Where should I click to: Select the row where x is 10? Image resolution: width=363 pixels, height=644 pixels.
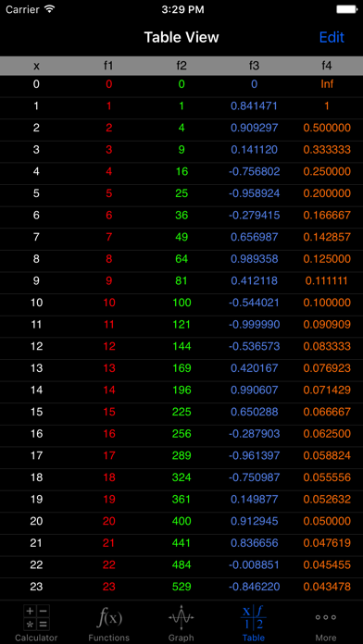181,303
